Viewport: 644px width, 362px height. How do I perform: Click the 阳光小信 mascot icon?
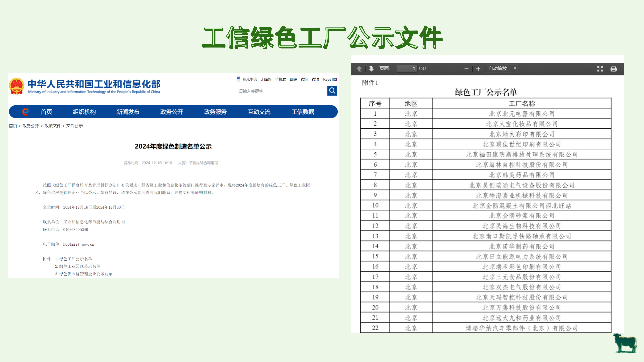238,79
